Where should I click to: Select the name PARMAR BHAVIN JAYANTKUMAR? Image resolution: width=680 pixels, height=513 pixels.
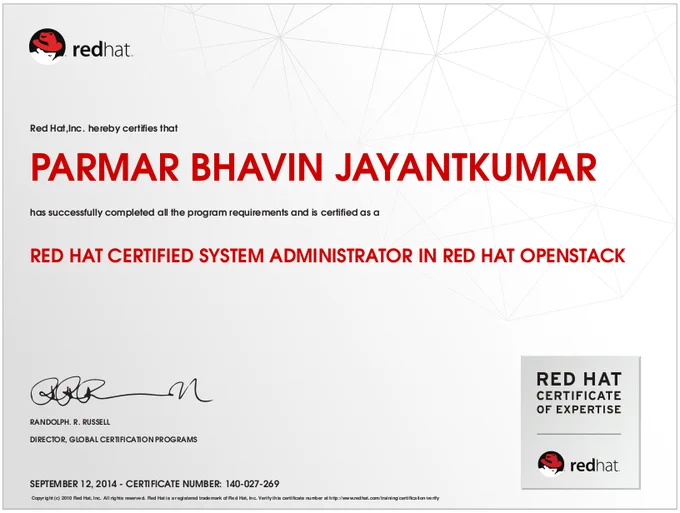coord(314,167)
